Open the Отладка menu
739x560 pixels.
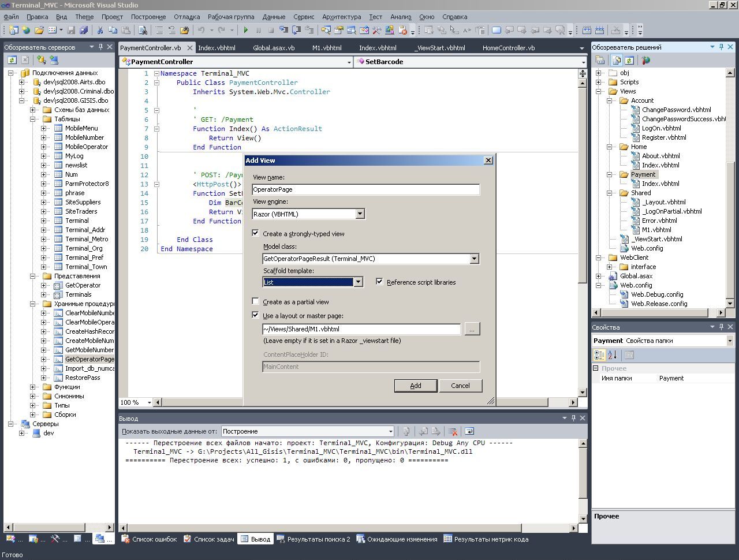[186, 17]
